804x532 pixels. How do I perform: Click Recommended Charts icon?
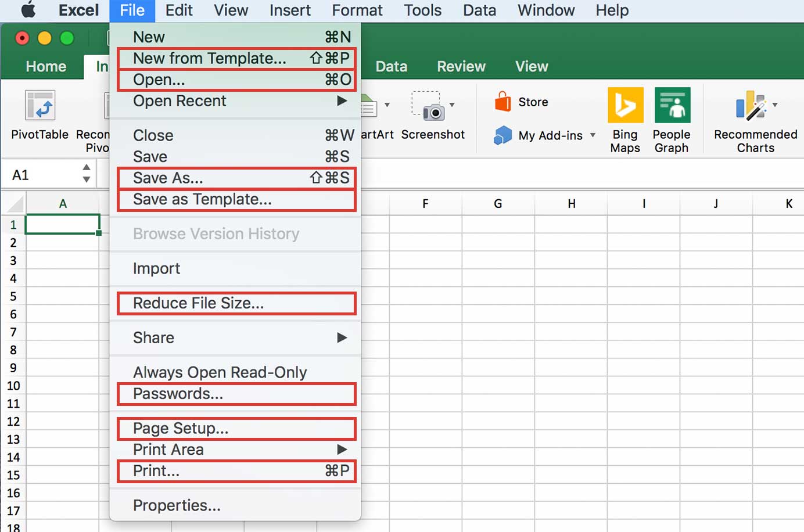751,106
